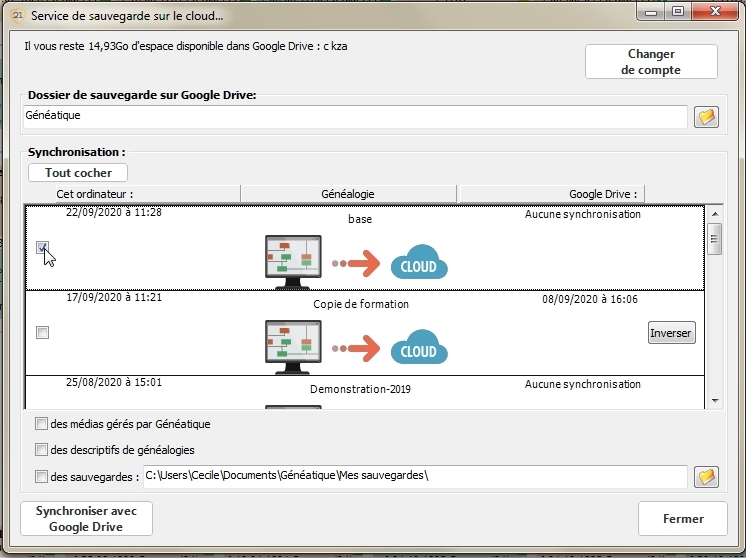
Task: Check the Copie de formation checkbox
Action: pyautogui.click(x=42, y=333)
